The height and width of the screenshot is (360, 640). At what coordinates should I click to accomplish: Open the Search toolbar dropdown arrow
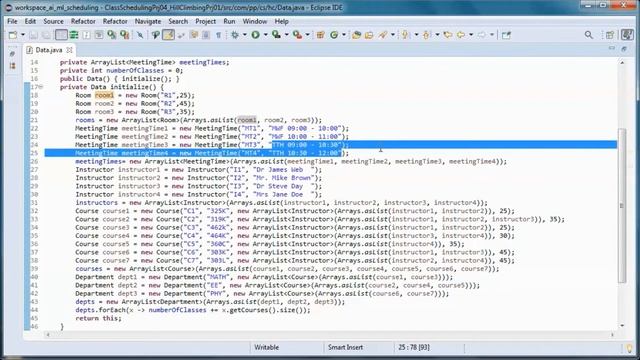(393, 35)
